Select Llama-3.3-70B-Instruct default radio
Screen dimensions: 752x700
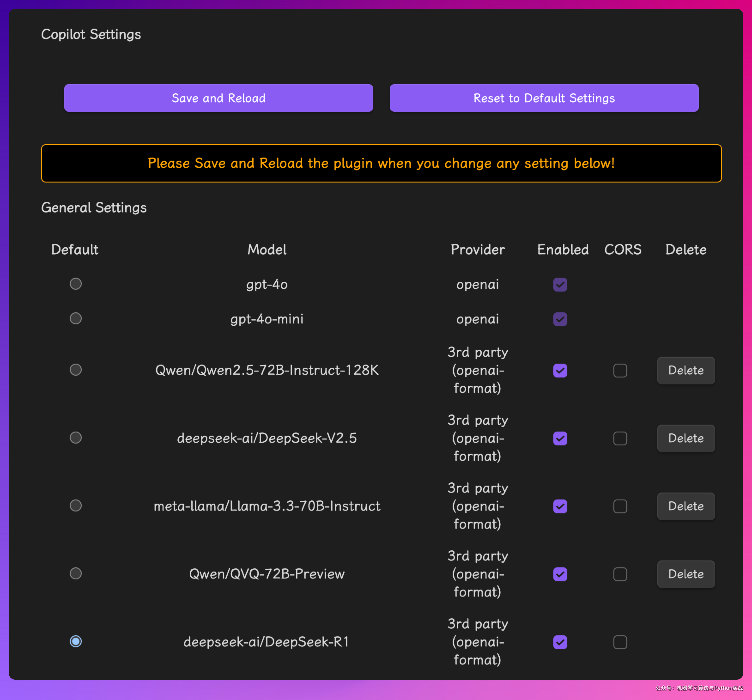(76, 505)
